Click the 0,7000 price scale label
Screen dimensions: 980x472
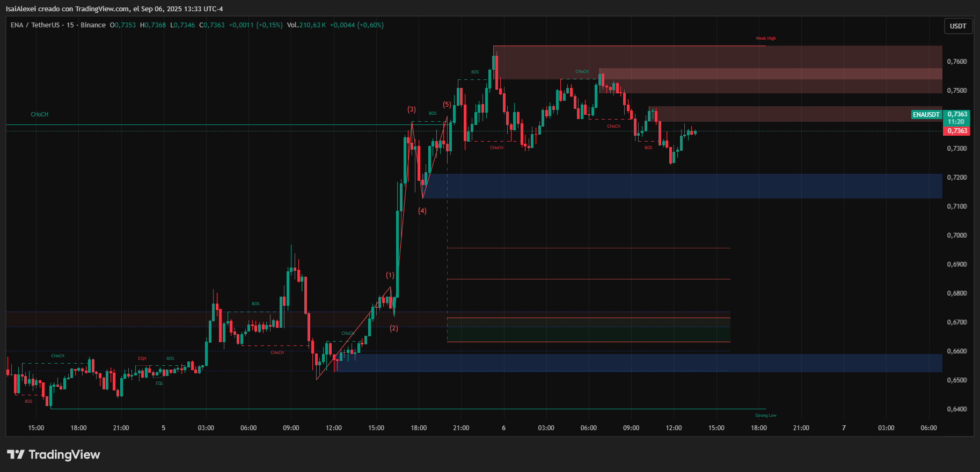(x=957, y=235)
